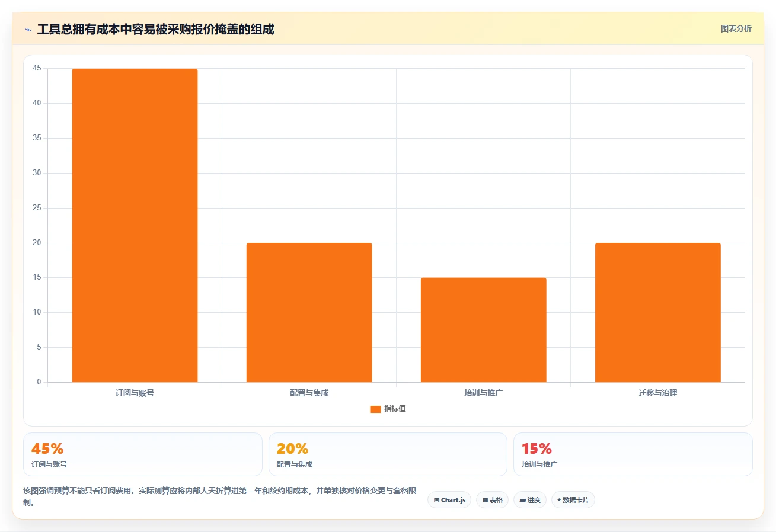Click the y-axis value 20
The height and width of the screenshot is (532, 776).
(x=37, y=243)
